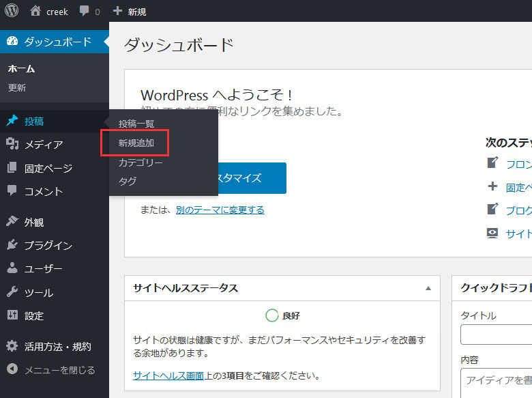Open 設定 menu label
532x398 pixels.
pyautogui.click(x=34, y=316)
